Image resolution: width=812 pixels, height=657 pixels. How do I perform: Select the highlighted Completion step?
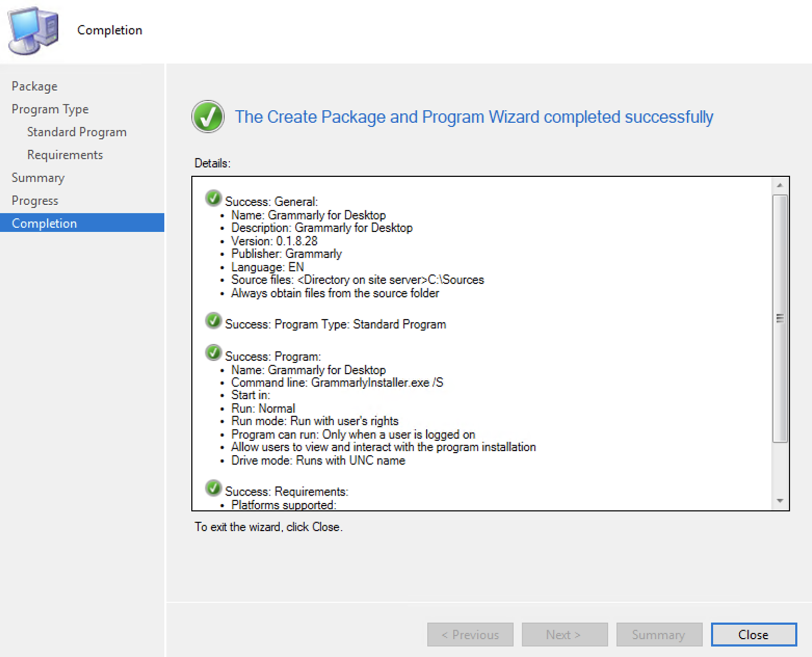tap(82, 223)
